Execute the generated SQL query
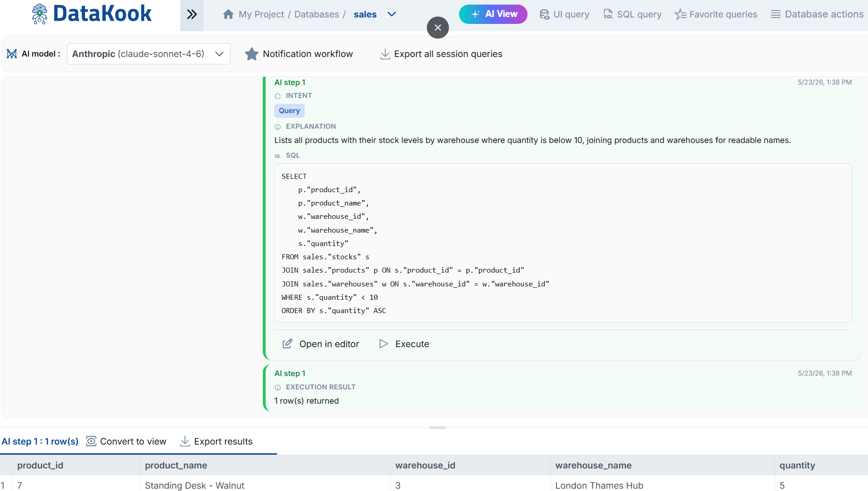Image resolution: width=868 pixels, height=491 pixels. click(x=404, y=344)
